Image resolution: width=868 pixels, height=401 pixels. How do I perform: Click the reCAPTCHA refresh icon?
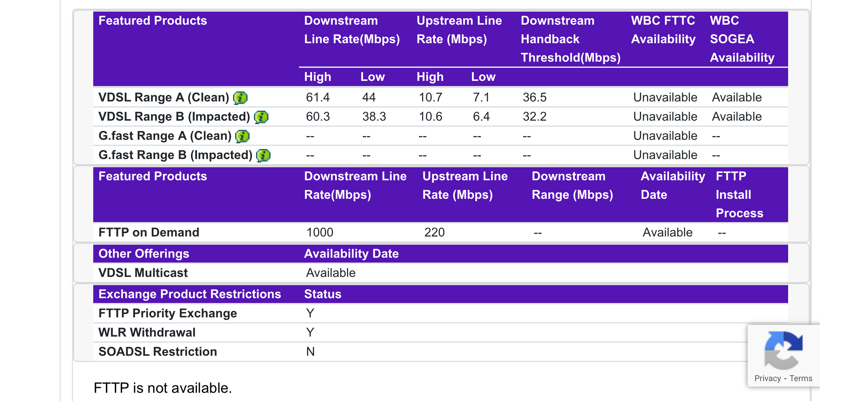pos(783,350)
